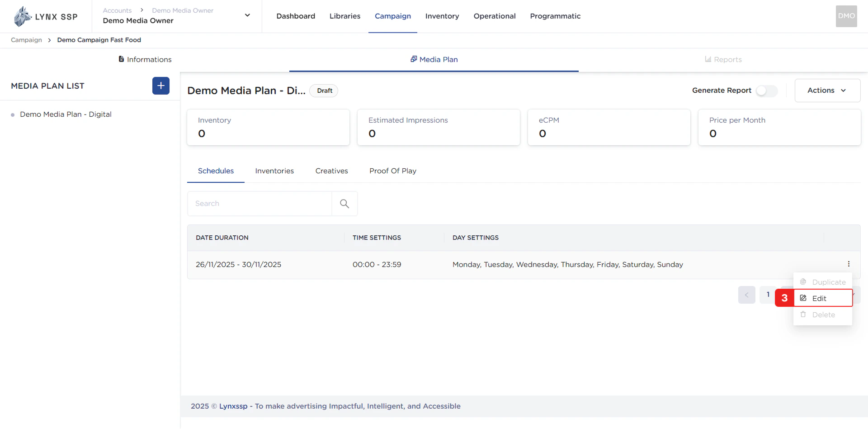Click the search magnifier icon
Viewport: 868px width, 429px height.
click(x=344, y=204)
